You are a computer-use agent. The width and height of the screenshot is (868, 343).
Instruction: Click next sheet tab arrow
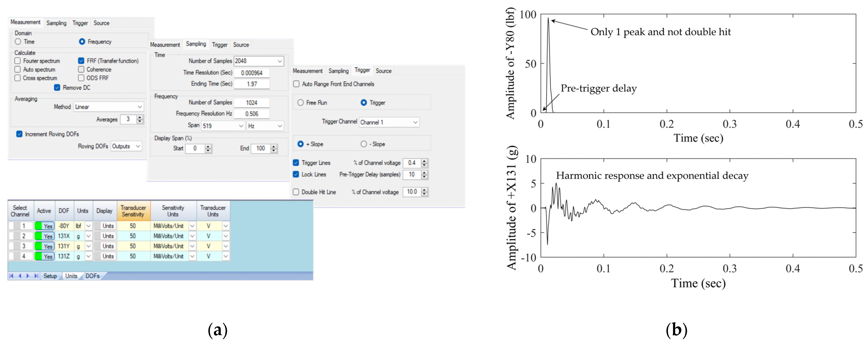(x=28, y=276)
